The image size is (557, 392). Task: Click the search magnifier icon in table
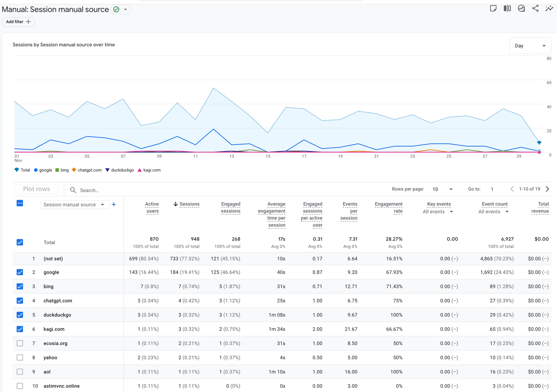[73, 190]
